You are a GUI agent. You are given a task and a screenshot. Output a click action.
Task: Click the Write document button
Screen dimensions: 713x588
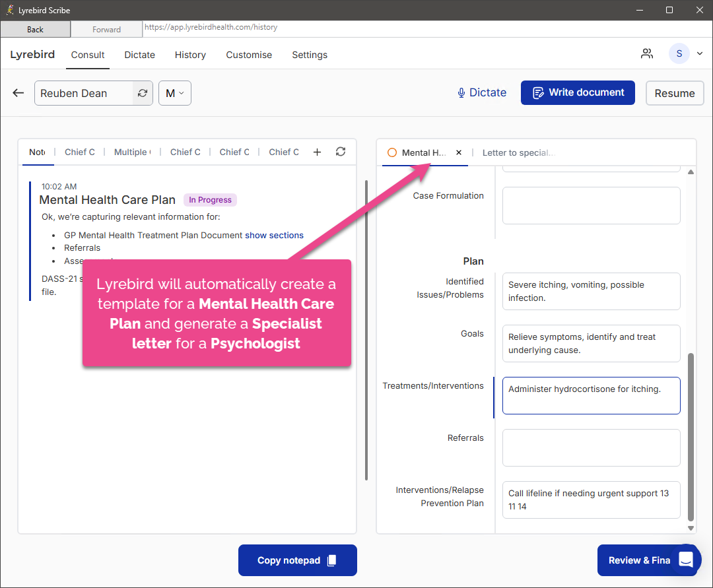point(578,92)
